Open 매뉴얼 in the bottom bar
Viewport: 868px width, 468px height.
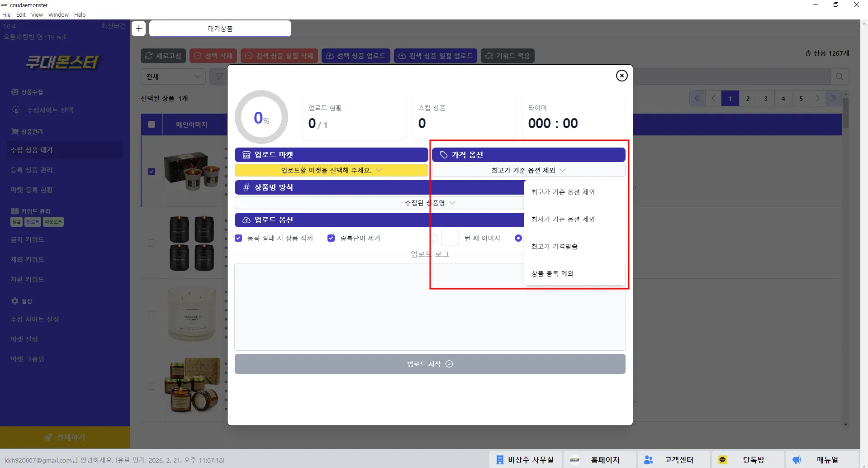[x=822, y=460]
